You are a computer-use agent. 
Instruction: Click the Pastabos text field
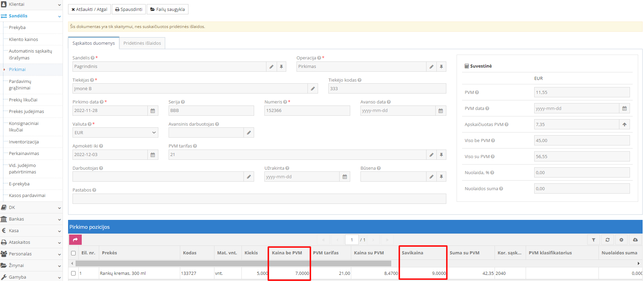(x=259, y=199)
